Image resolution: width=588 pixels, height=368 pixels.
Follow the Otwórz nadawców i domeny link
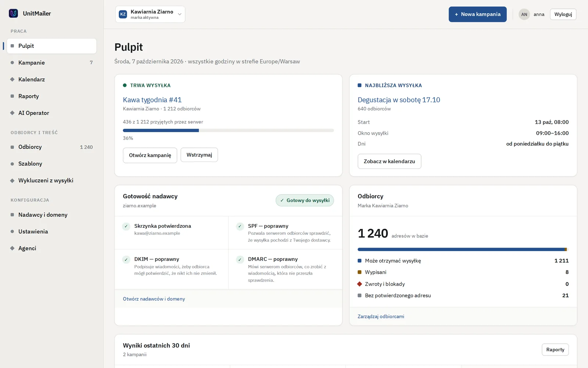coord(154,299)
